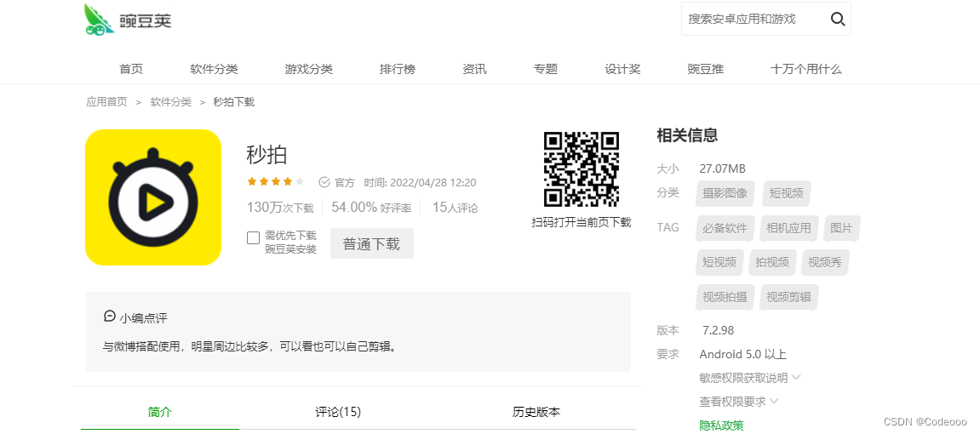
Task: Click the 相机应用 tag
Action: point(788,228)
